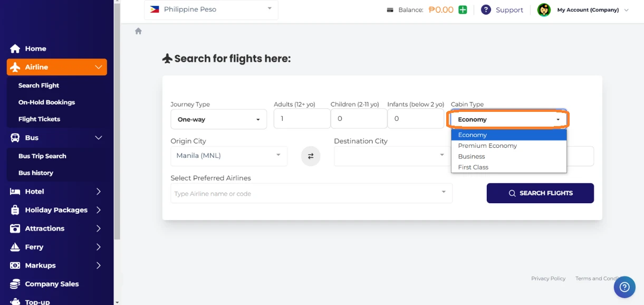Open the Journey Type One-way dropdown

pos(218,119)
